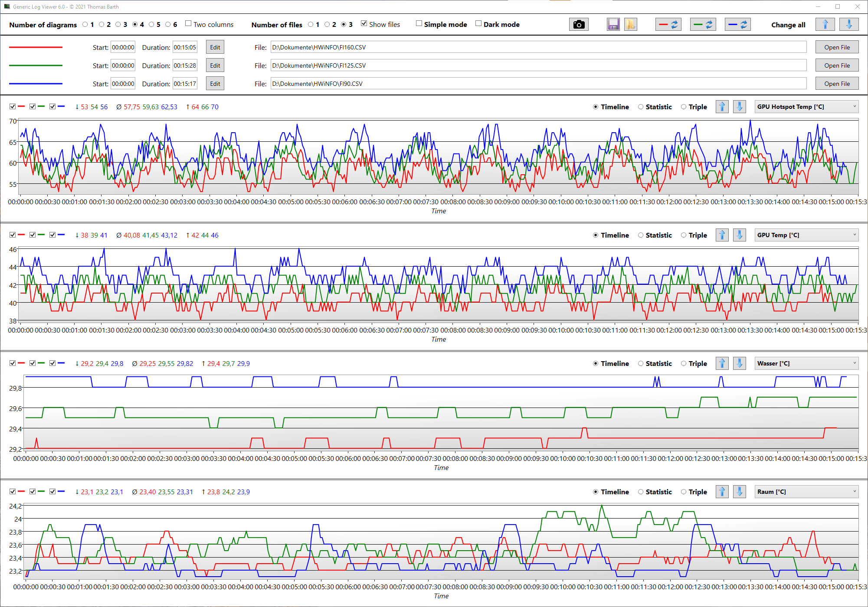Set number of diagrams to 6

[x=168, y=24]
